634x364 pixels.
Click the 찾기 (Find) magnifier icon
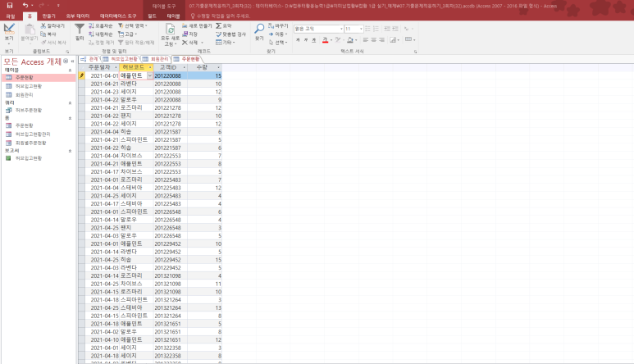tap(259, 31)
